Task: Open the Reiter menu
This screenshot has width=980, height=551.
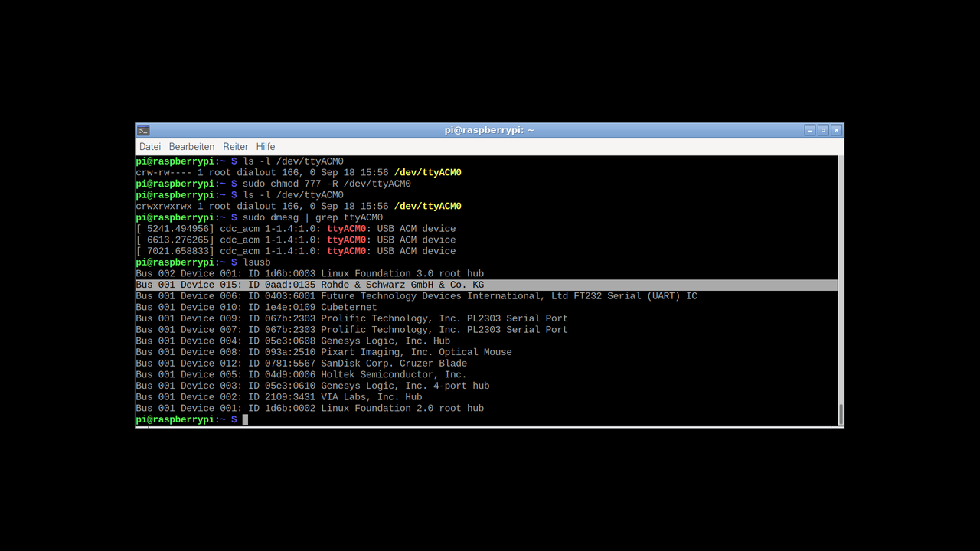Action: coord(236,146)
